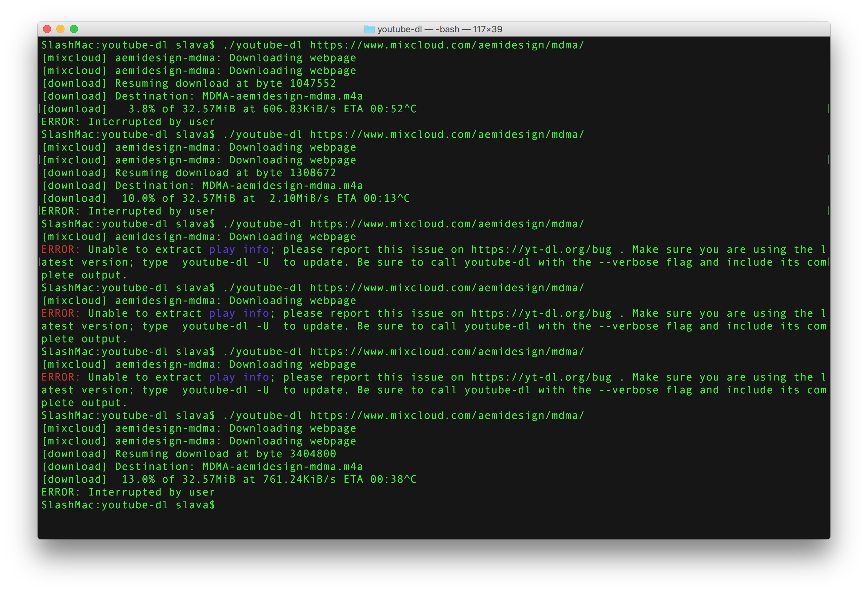
Task: Click the yt-dl.org/bug link in bottom-most red error
Action: point(541,377)
